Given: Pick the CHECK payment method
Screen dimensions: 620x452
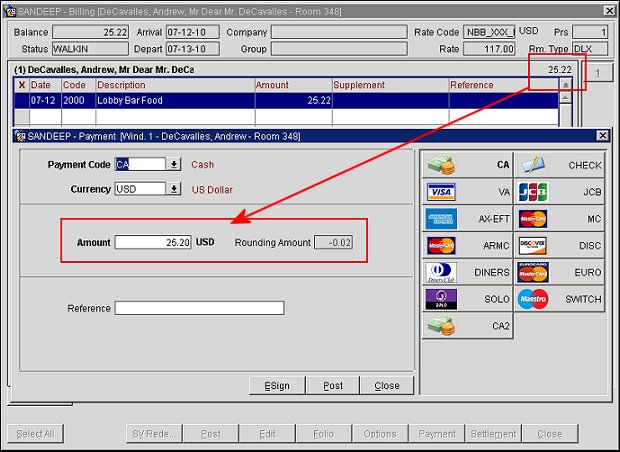Looking at the screenshot, I should 560,164.
